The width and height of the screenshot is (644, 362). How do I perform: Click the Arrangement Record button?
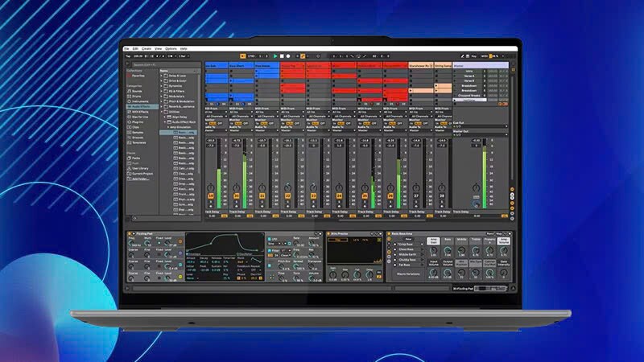[x=288, y=56]
